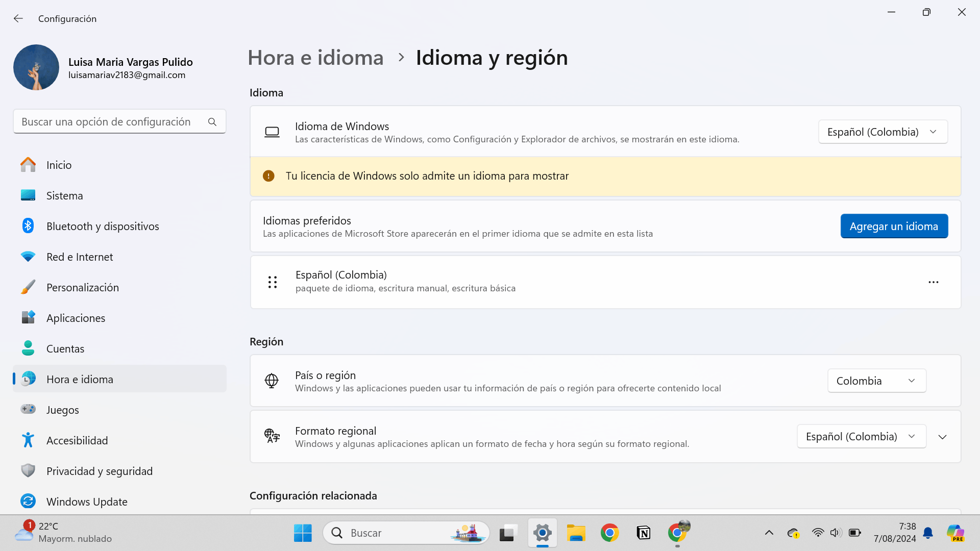The image size is (980, 551).
Task: Click Agregar un idioma button
Action: [894, 226]
